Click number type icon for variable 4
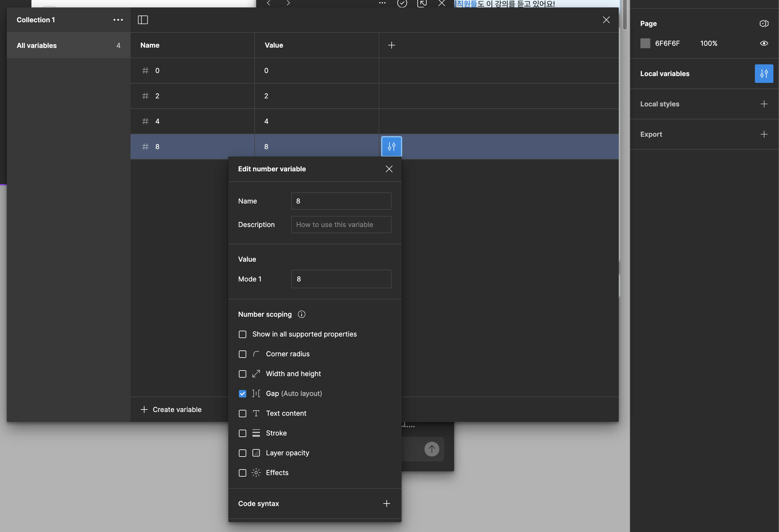This screenshot has width=779, height=532. coord(145,121)
